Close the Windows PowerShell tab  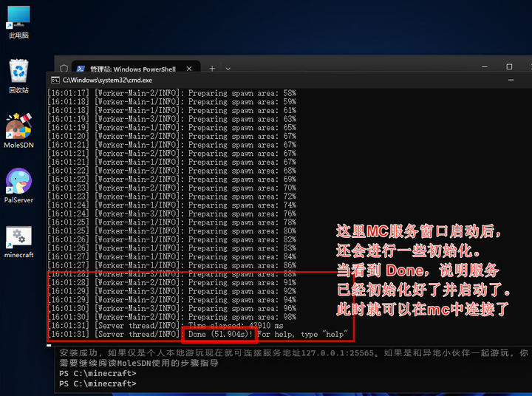(189, 69)
